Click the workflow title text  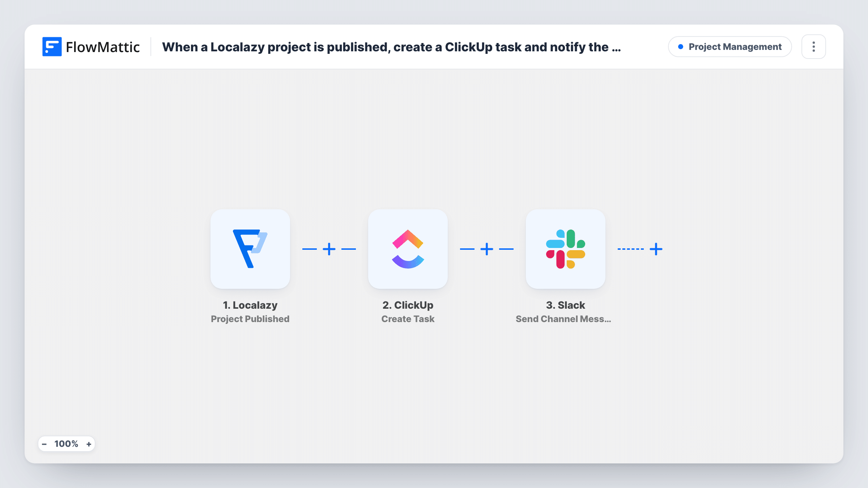[391, 47]
